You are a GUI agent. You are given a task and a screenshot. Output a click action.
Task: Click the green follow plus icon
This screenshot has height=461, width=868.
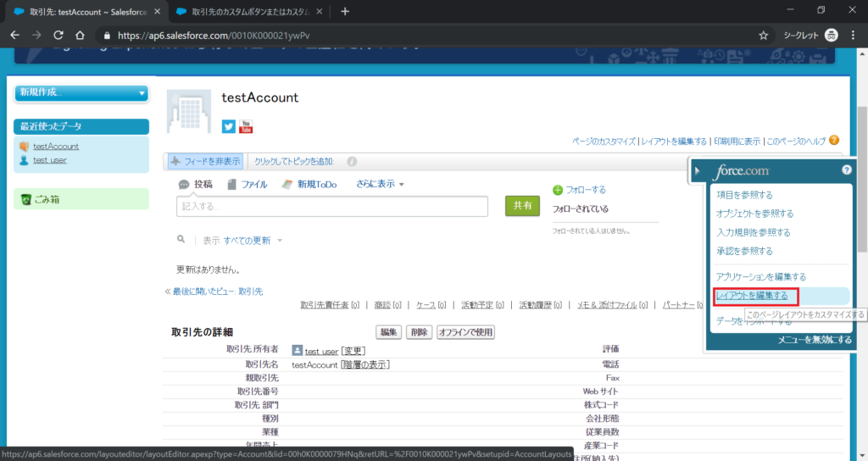(558, 190)
